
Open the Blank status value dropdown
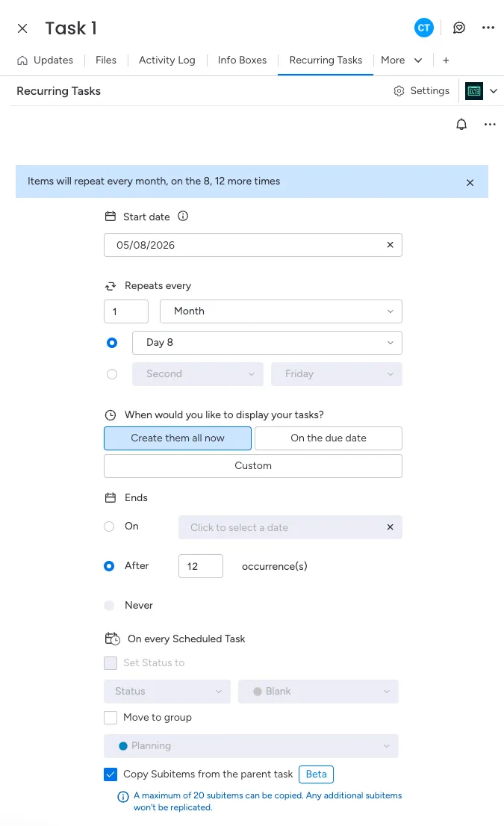(x=318, y=692)
